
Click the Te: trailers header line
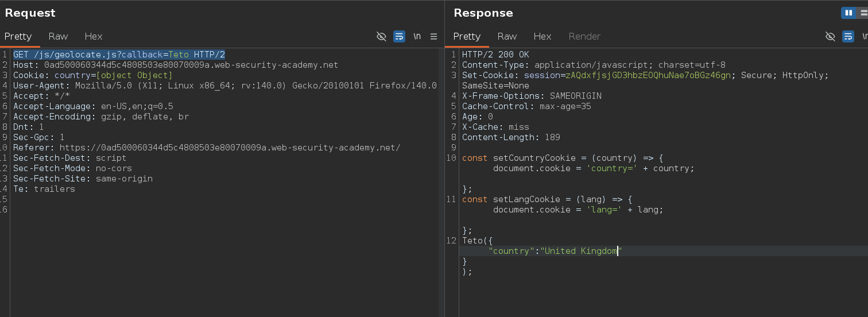44,189
